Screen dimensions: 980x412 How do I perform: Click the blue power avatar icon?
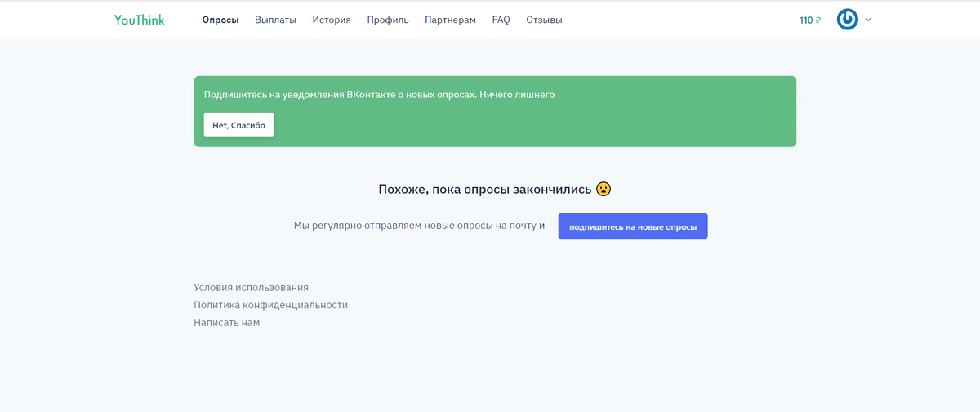click(848, 20)
